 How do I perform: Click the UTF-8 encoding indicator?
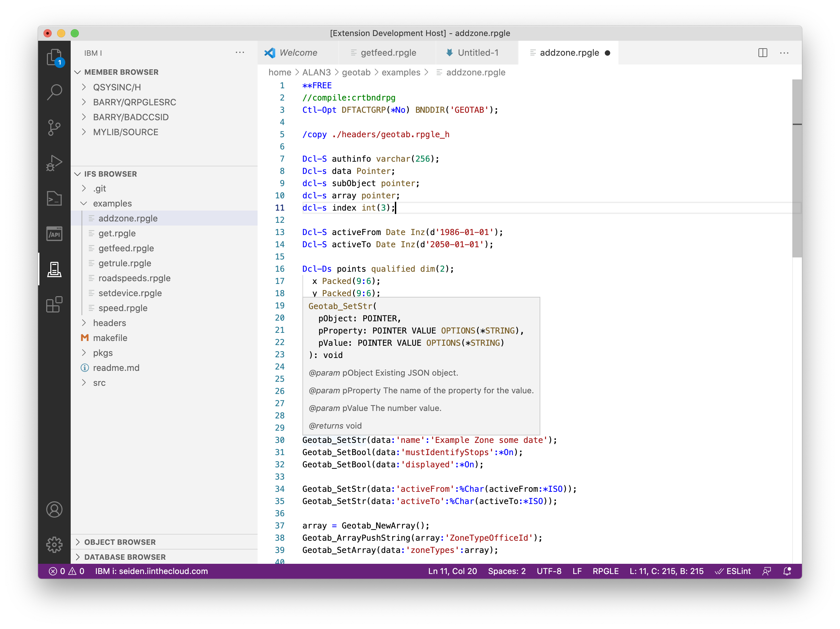548,571
